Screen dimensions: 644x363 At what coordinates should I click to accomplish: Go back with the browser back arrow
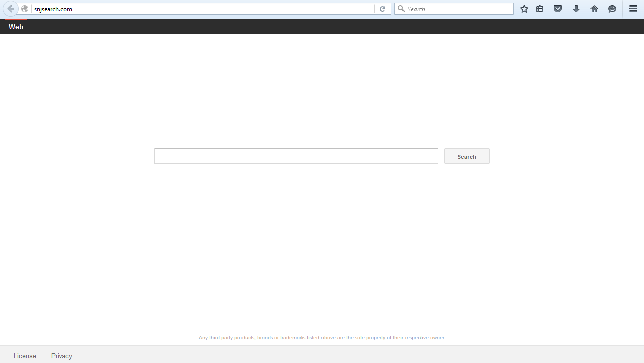tap(10, 9)
